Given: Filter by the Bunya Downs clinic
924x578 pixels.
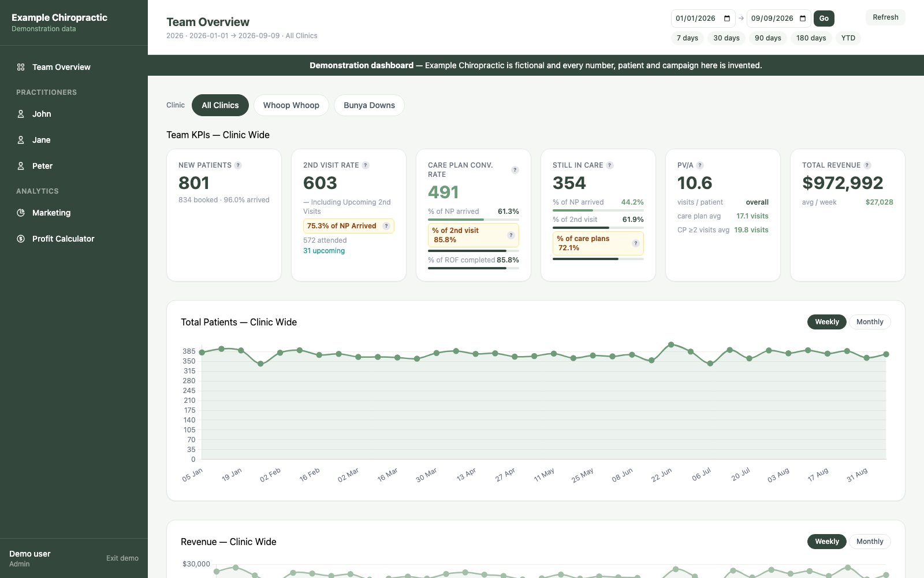Looking at the screenshot, I should (x=369, y=105).
